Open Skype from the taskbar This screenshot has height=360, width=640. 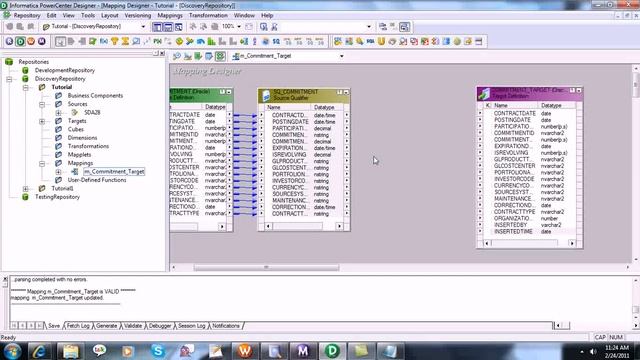click(158, 351)
